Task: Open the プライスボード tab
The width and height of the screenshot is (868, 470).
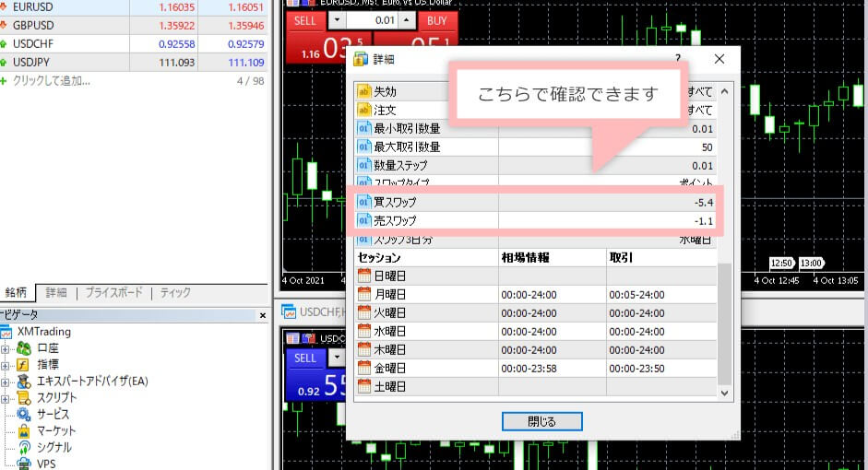Action: pyautogui.click(x=113, y=292)
